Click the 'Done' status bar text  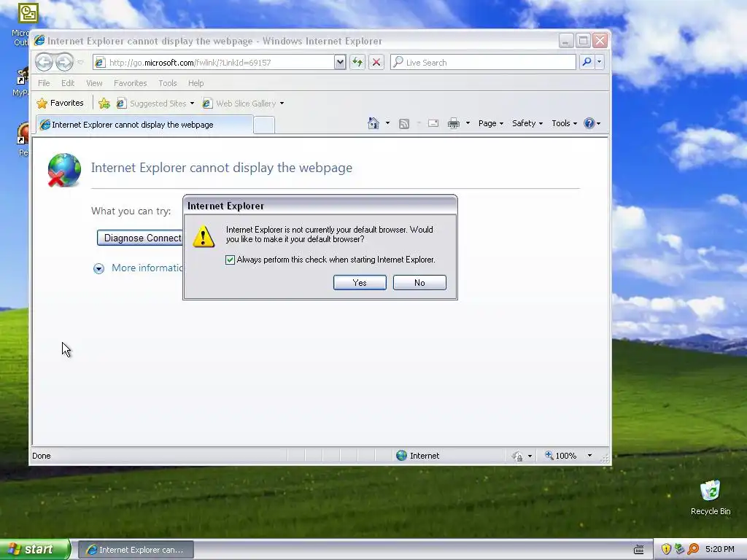tap(42, 456)
